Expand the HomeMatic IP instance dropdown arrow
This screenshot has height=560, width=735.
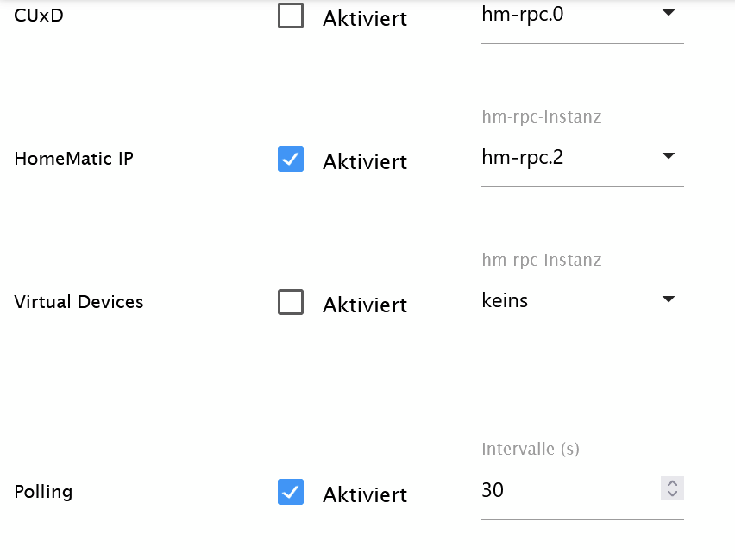coord(668,156)
